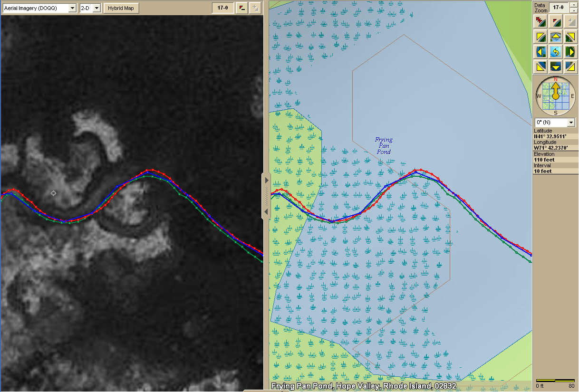Image resolution: width=579 pixels, height=392 pixels.
Task: Pan the map north with up arrow
Action: pos(555,37)
